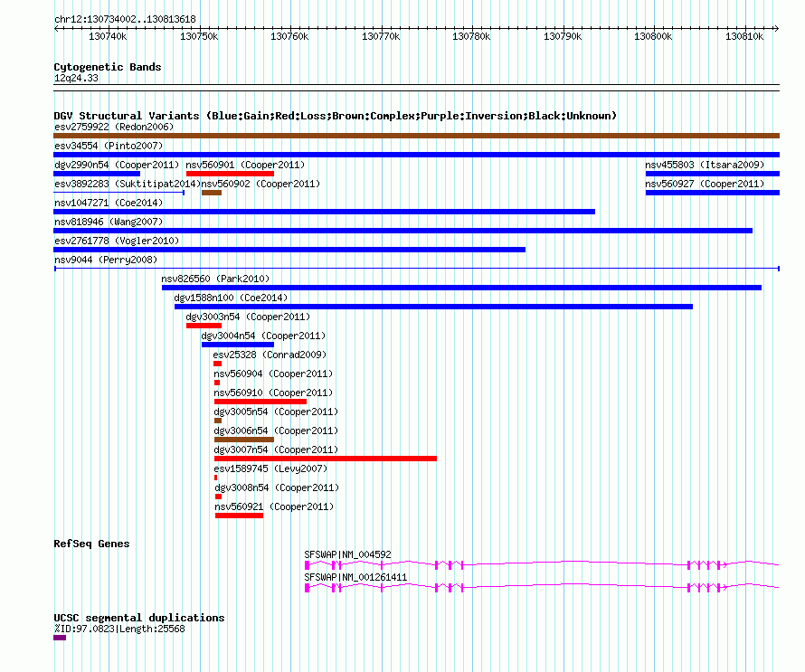The width and height of the screenshot is (805, 672).
Task: Click the long red dgv3007n54 loss bar
Action: click(x=326, y=459)
